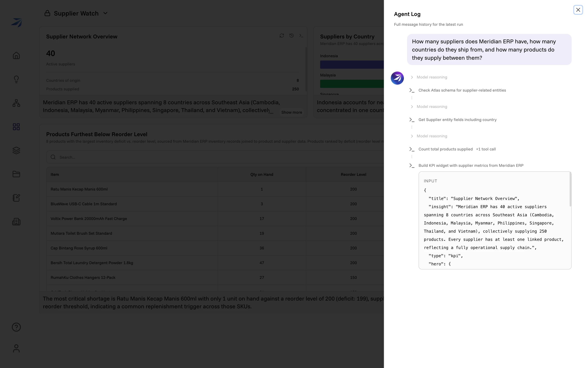
Task: Click the +1 tool call label
Action: coord(486,149)
